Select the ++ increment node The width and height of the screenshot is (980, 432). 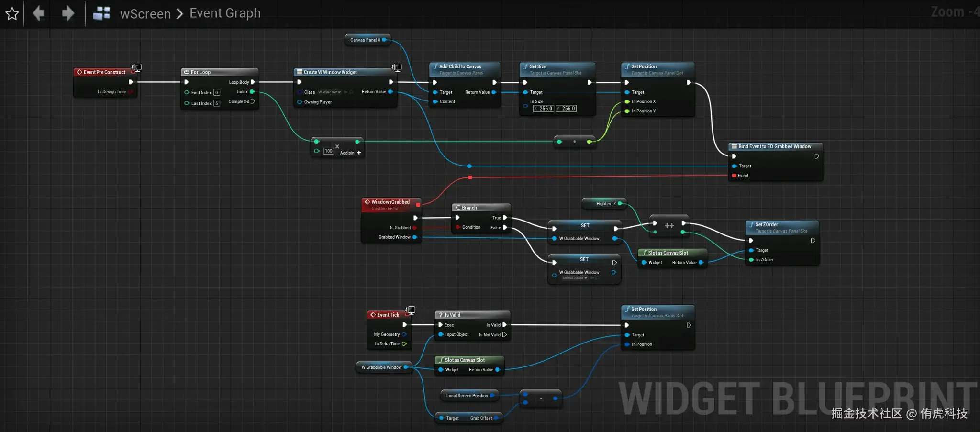tap(669, 226)
